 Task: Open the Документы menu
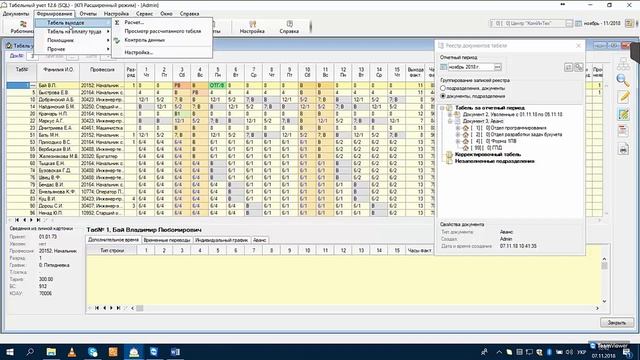pyautogui.click(x=16, y=13)
